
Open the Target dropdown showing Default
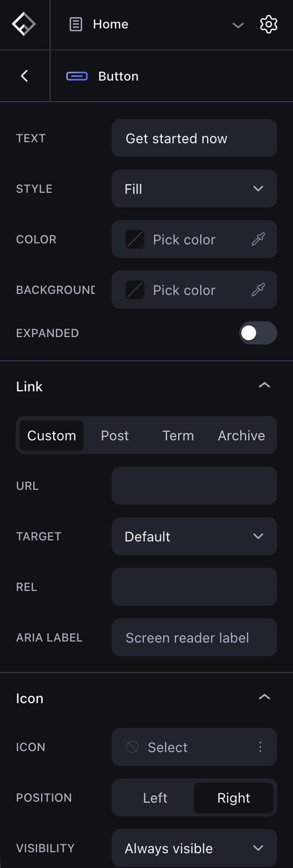pos(194,536)
